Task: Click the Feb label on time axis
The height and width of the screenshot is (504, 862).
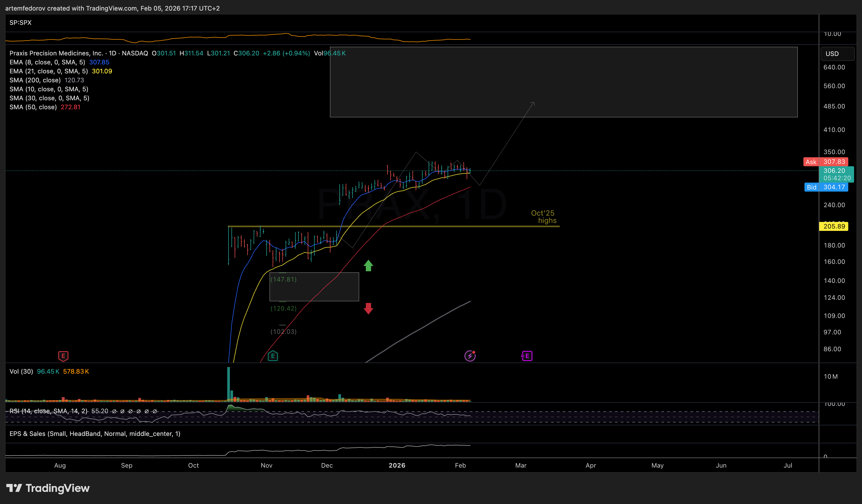Action: tap(460, 465)
